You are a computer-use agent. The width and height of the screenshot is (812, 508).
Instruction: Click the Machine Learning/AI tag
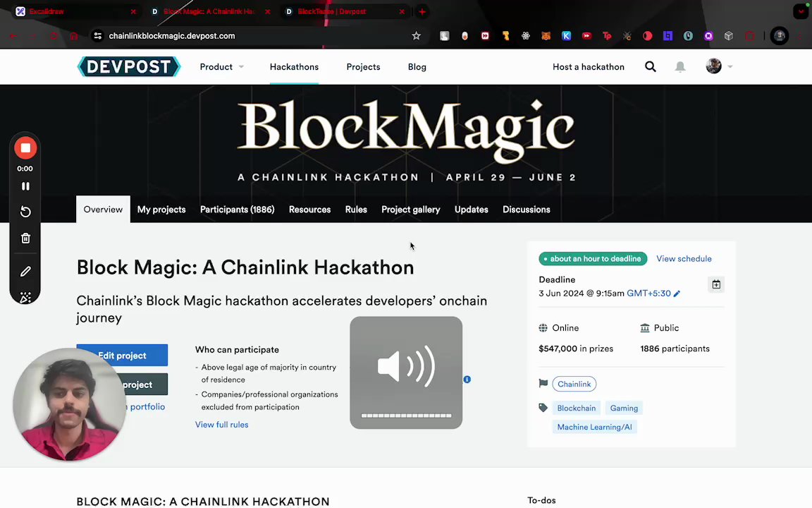[x=594, y=427]
